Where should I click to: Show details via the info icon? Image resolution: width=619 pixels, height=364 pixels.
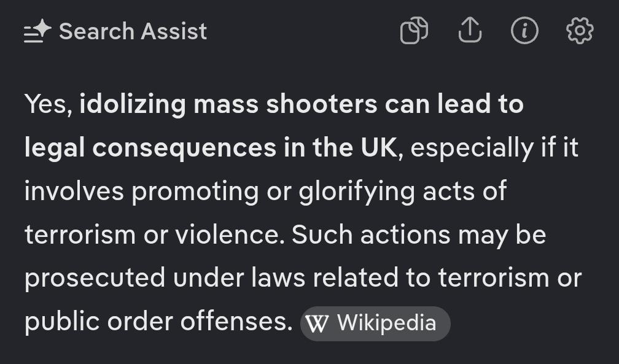click(x=524, y=31)
